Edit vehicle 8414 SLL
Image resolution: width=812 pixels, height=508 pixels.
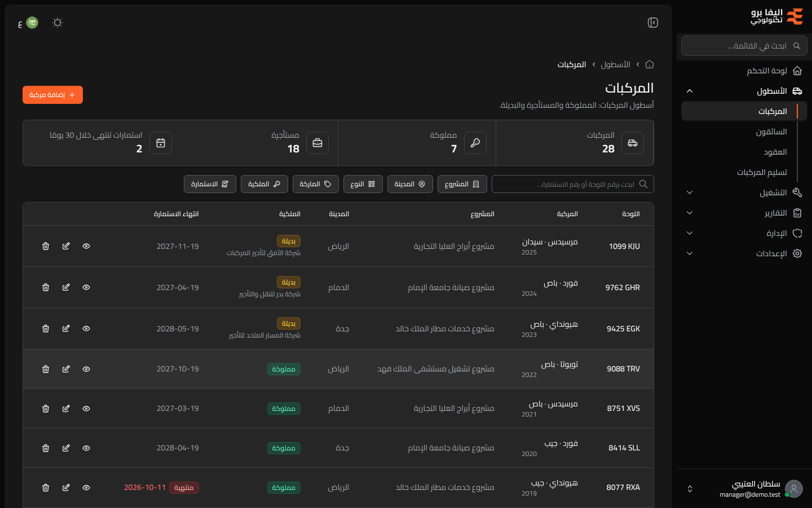click(66, 448)
